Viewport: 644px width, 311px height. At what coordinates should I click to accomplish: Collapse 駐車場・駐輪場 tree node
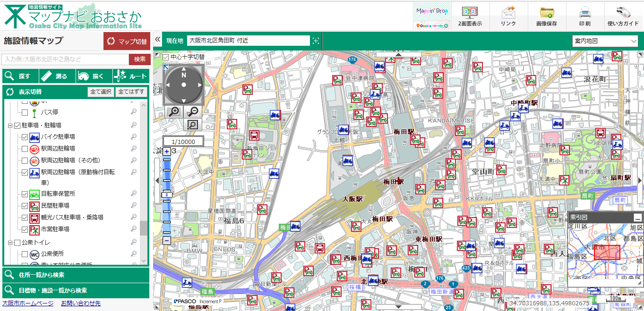tap(10, 126)
